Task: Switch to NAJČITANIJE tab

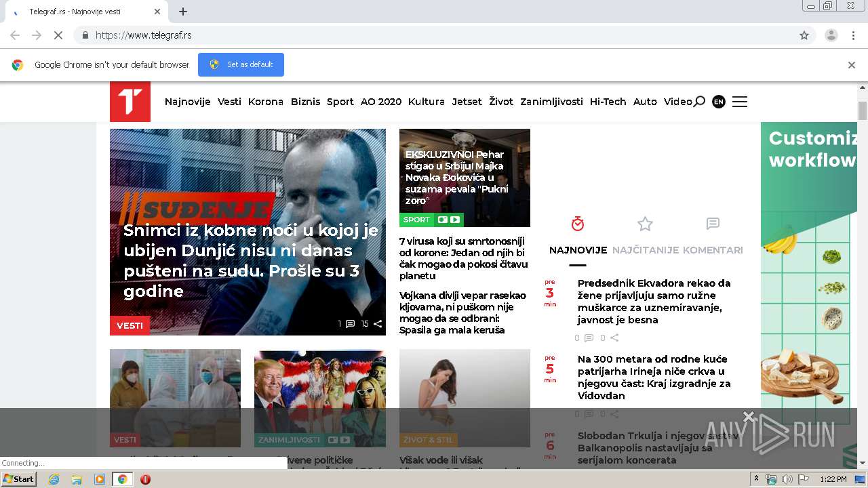Action: (646, 250)
